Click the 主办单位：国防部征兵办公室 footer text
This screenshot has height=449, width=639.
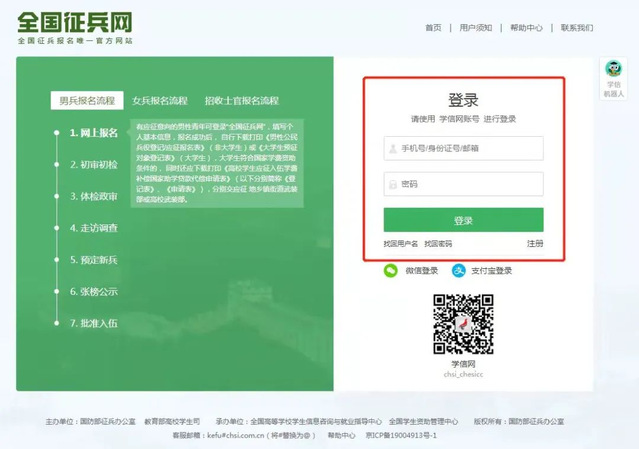point(90,421)
